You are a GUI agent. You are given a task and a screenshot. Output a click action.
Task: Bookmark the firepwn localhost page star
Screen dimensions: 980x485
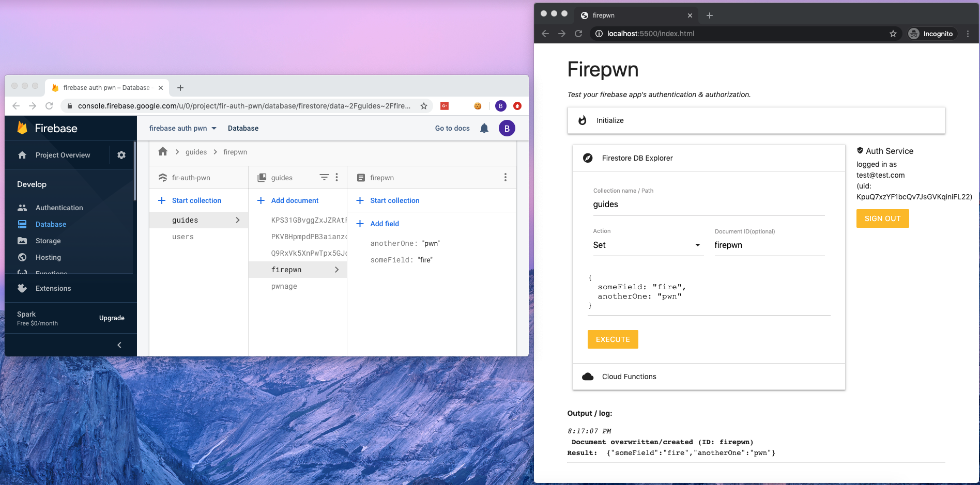[x=893, y=34]
